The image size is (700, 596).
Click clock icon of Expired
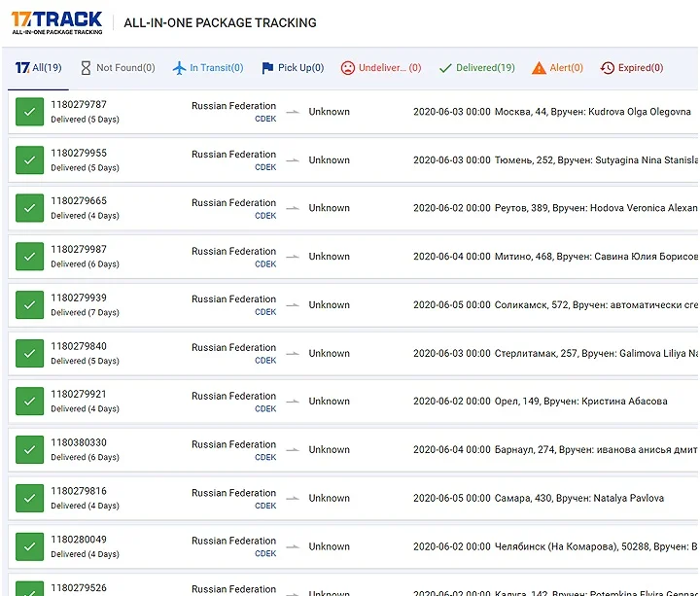pos(607,68)
